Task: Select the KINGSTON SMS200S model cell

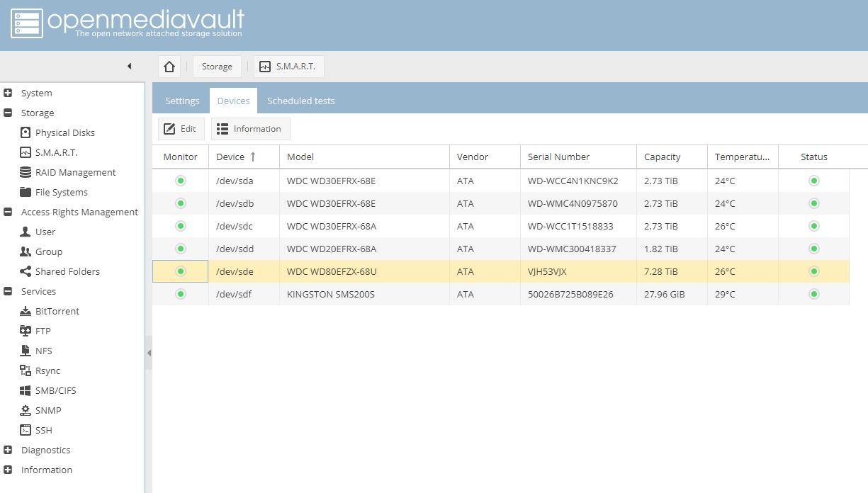Action: point(364,294)
